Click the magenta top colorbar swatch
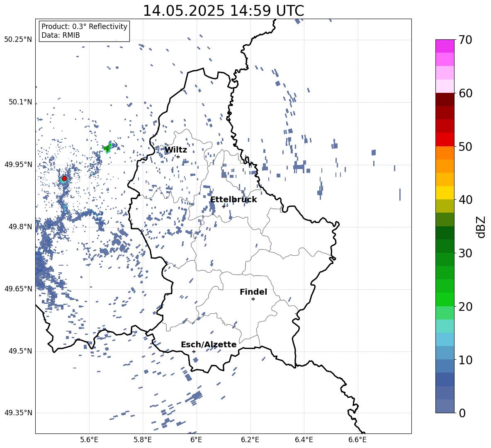Screen dimensions: 491x448 coord(445,46)
